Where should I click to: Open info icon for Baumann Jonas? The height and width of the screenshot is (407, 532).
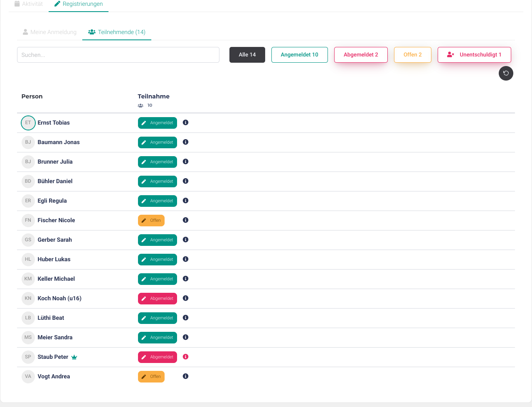186,142
